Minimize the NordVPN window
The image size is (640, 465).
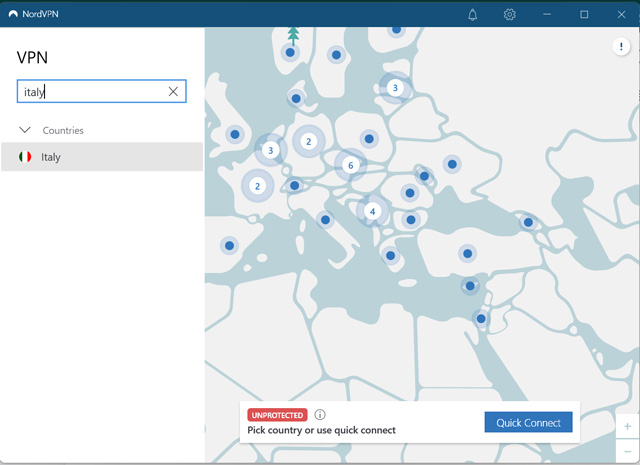click(547, 14)
